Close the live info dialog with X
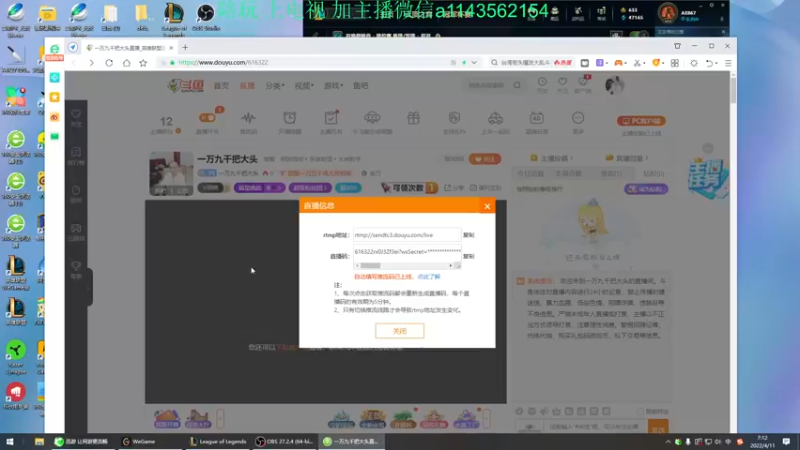This screenshot has width=800, height=450. 487,206
